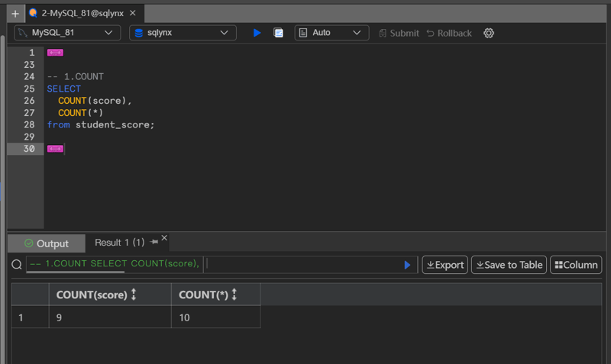
Task: Click the SELECT keyword on line 25
Action: (x=64, y=89)
